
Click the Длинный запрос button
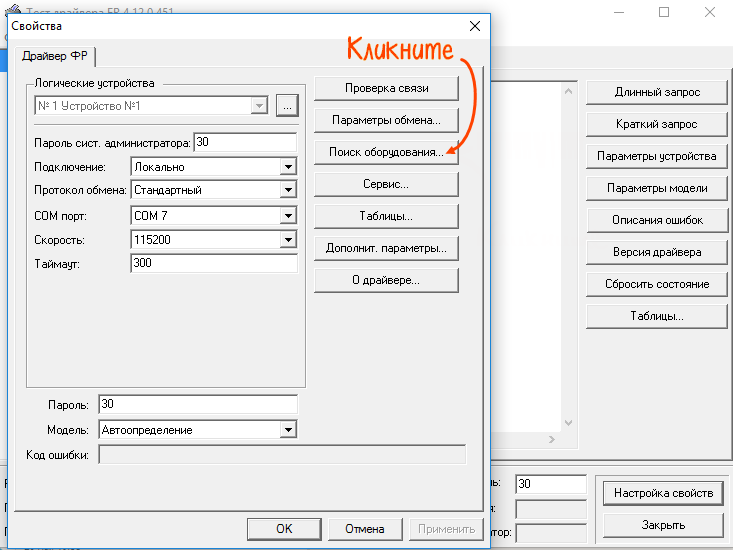point(656,92)
